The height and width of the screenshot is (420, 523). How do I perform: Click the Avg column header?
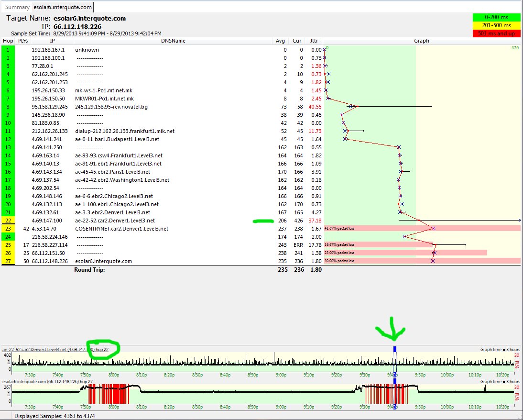[x=280, y=41]
